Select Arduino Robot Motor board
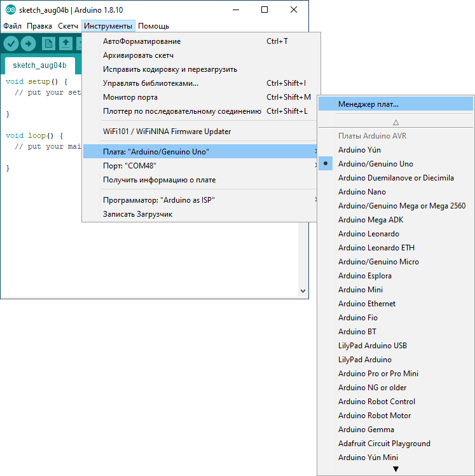Viewport: 475px width, 476px height. pyautogui.click(x=396, y=415)
